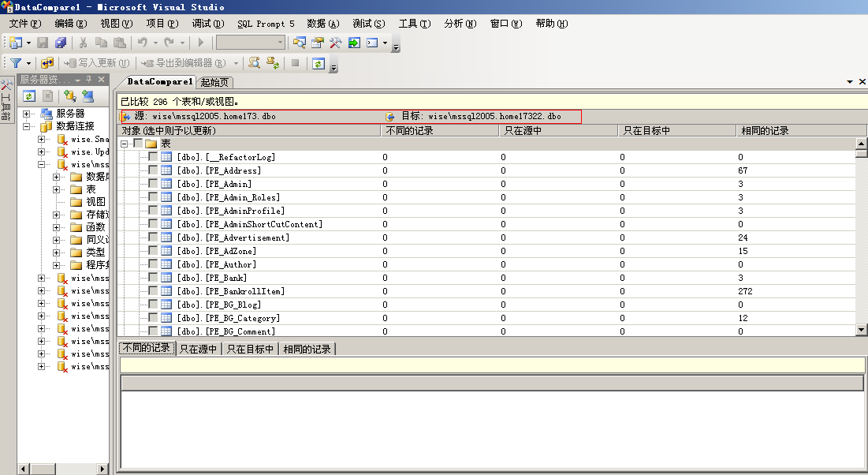Click the Save All toolbar icon
The height and width of the screenshot is (475, 868).
(61, 43)
